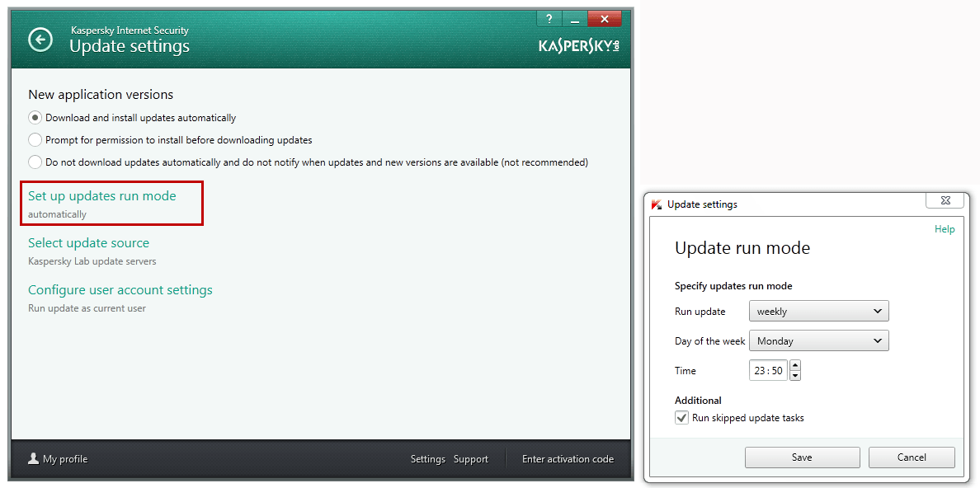Open Select update source link

click(x=89, y=243)
